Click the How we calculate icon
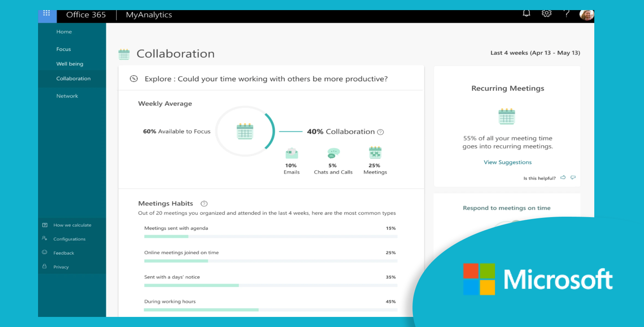 point(45,225)
